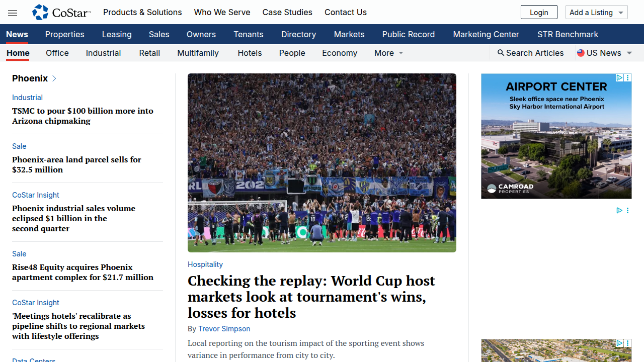Click the Login button
This screenshot has height=362, width=644.
(539, 12)
